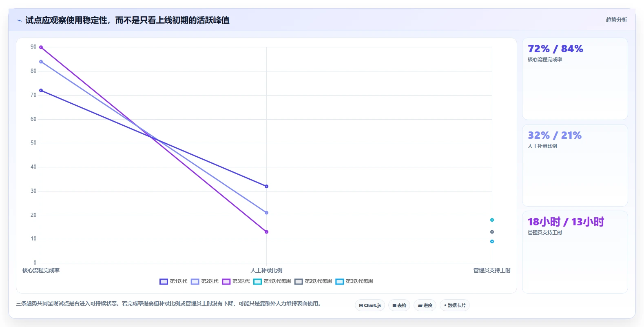Open the 32% / 21% 人工补录比例 card
644x327 pixels.
575,165
